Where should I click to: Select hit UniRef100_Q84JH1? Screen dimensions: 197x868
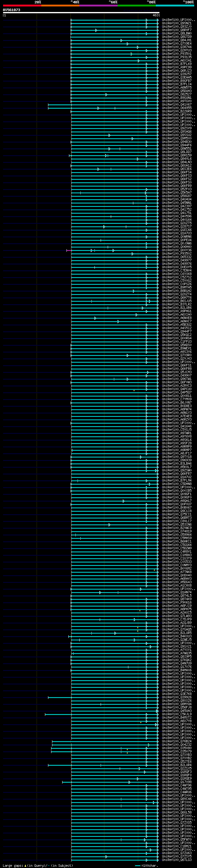pos(176,40)
